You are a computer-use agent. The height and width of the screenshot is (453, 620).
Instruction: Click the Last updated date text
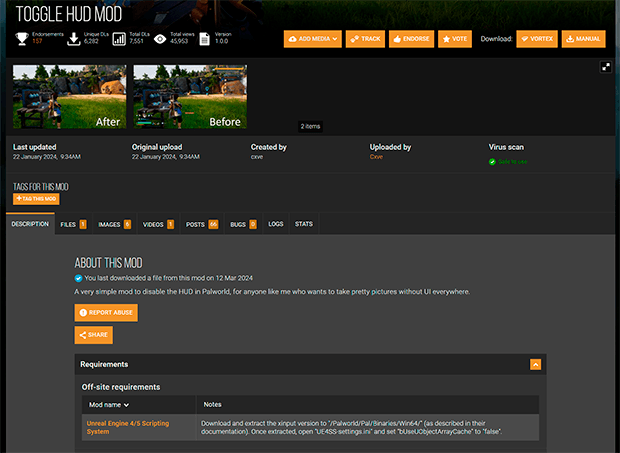[x=47, y=157]
